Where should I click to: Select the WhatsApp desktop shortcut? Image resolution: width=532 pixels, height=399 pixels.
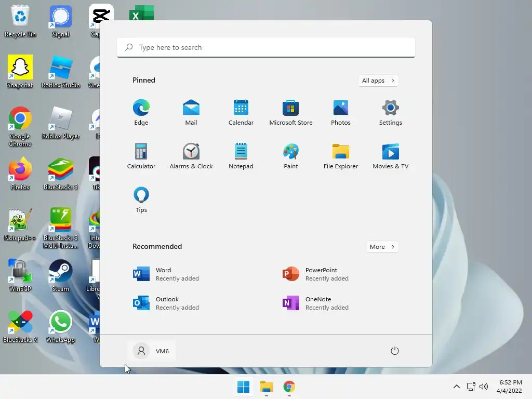point(61,326)
